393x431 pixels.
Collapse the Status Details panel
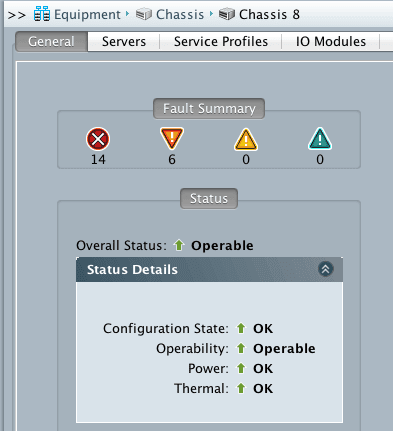(x=325, y=269)
